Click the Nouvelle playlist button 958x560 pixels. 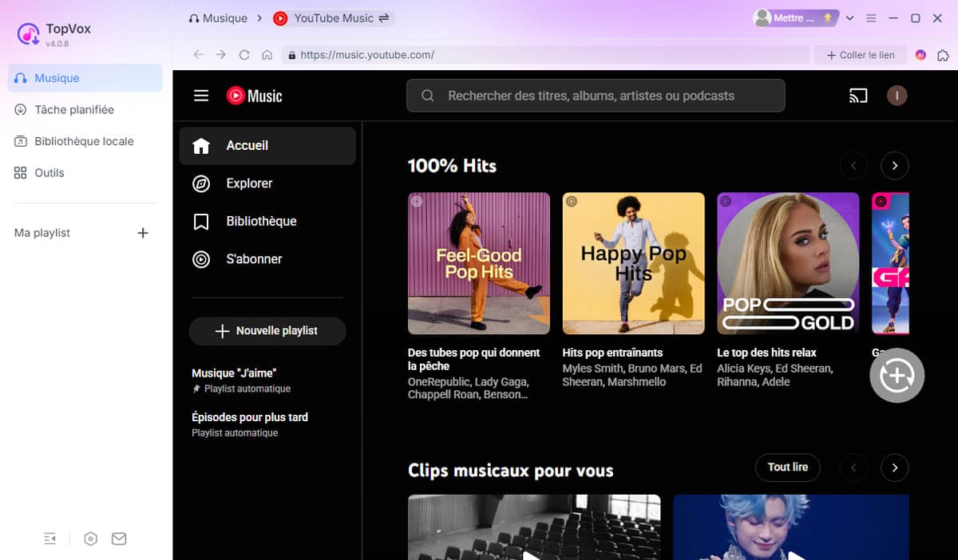[267, 330]
